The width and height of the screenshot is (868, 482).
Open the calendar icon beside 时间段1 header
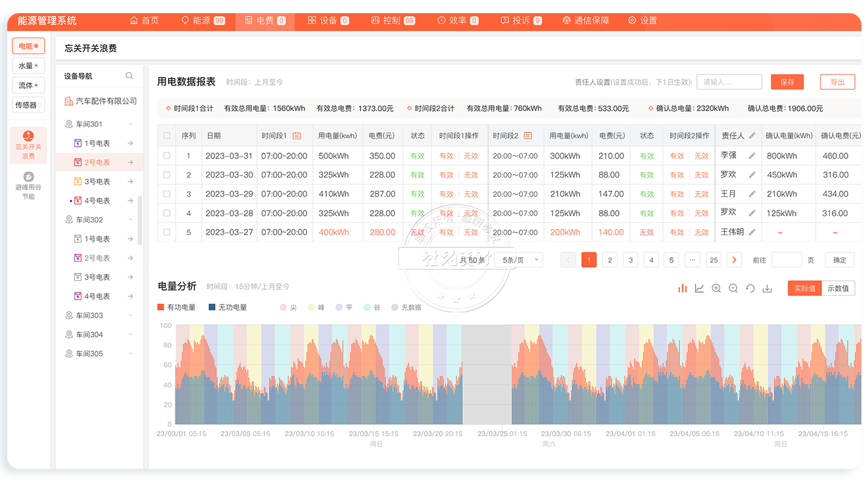pyautogui.click(x=297, y=135)
